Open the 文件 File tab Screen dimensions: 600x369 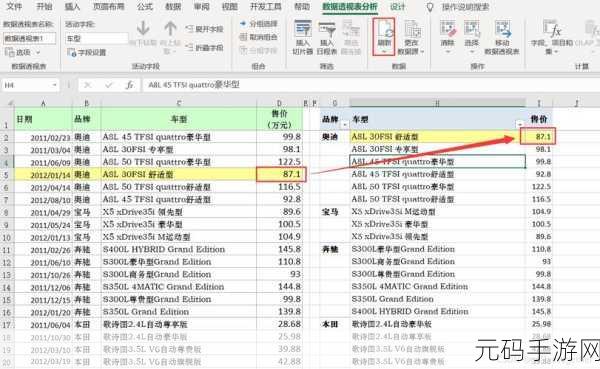(15, 7)
